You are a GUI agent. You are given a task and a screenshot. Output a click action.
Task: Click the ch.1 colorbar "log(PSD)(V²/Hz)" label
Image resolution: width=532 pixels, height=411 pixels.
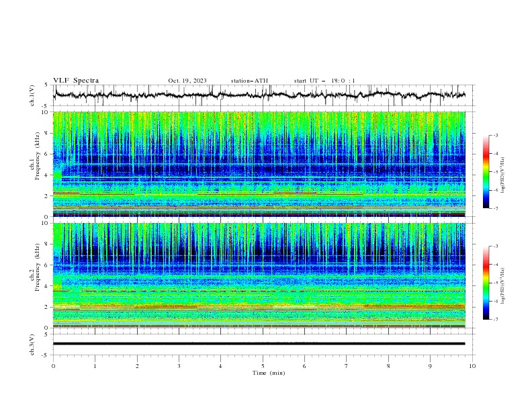(502, 175)
